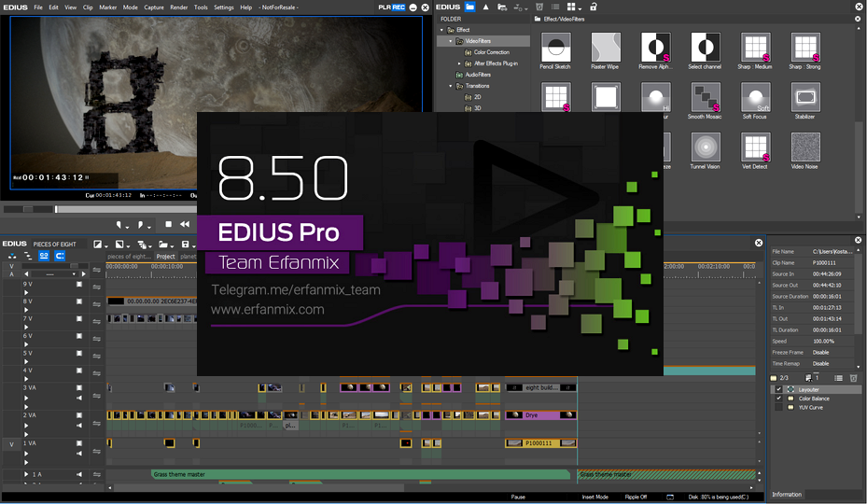Switch to the Project sequence tab

pyautogui.click(x=165, y=256)
